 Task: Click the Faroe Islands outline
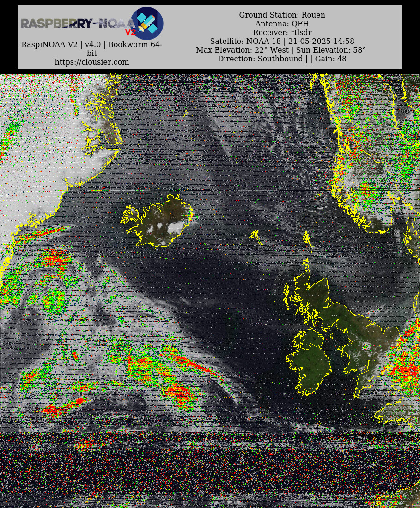click(256, 236)
